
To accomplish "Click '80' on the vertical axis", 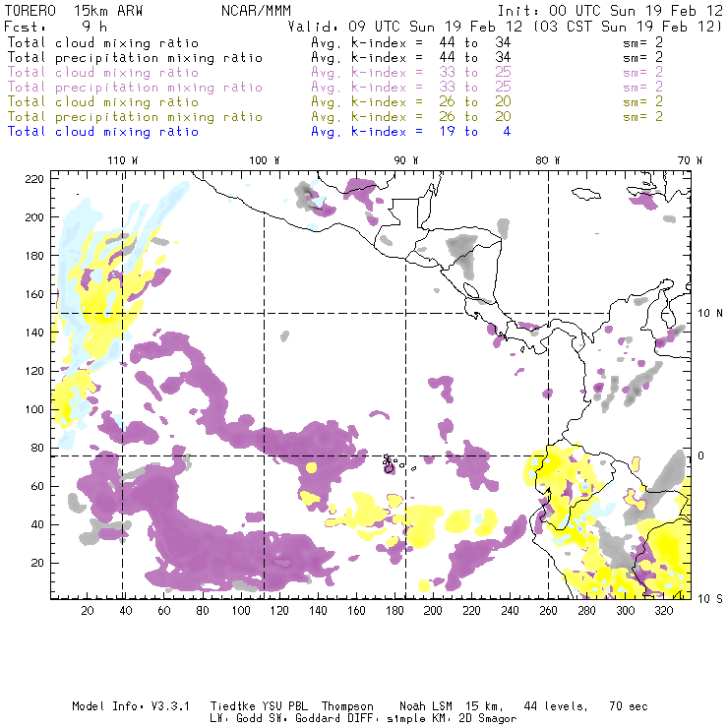I will [37, 448].
